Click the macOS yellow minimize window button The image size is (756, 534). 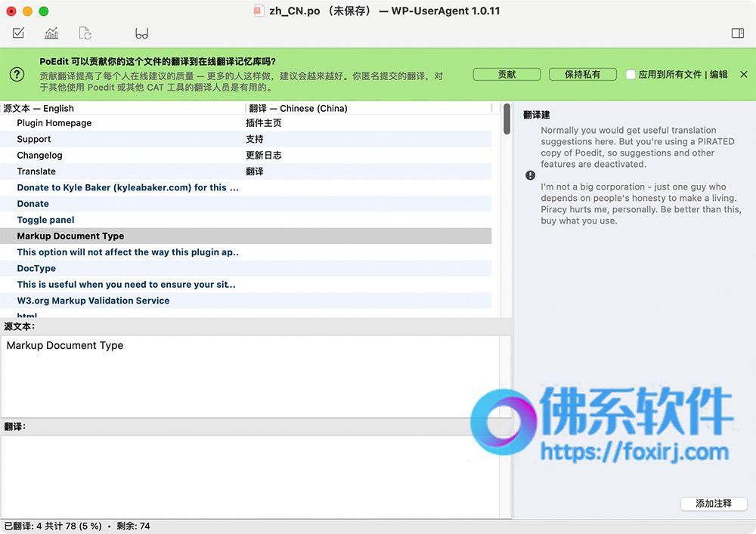pyautogui.click(x=27, y=11)
